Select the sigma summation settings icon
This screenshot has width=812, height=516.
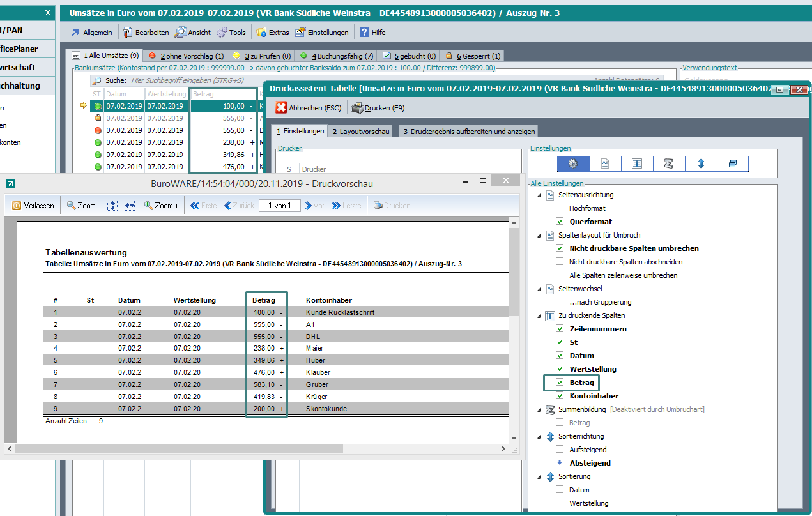[x=669, y=164]
